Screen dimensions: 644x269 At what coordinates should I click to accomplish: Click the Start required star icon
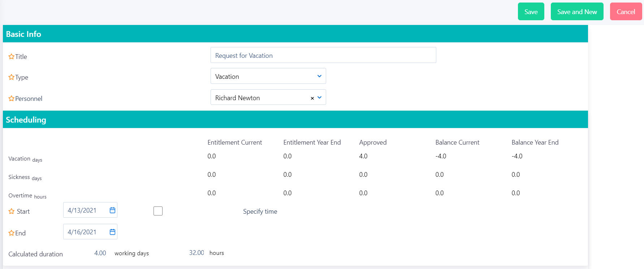[12, 211]
